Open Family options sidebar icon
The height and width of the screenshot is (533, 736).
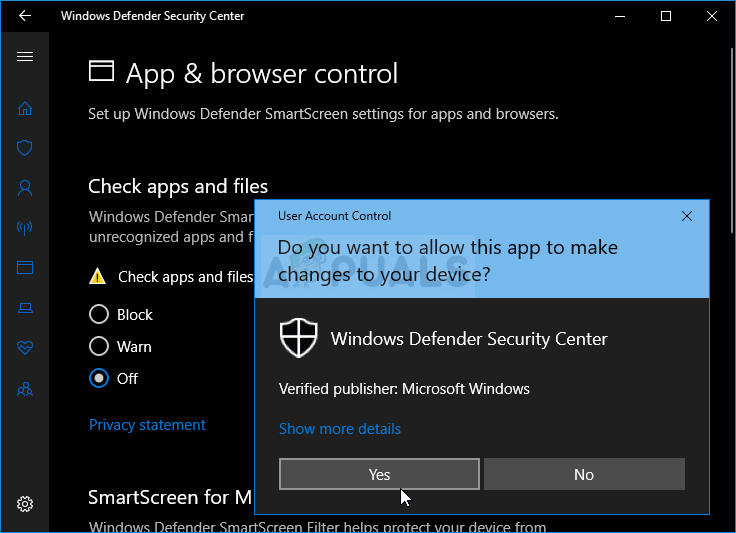(25, 389)
